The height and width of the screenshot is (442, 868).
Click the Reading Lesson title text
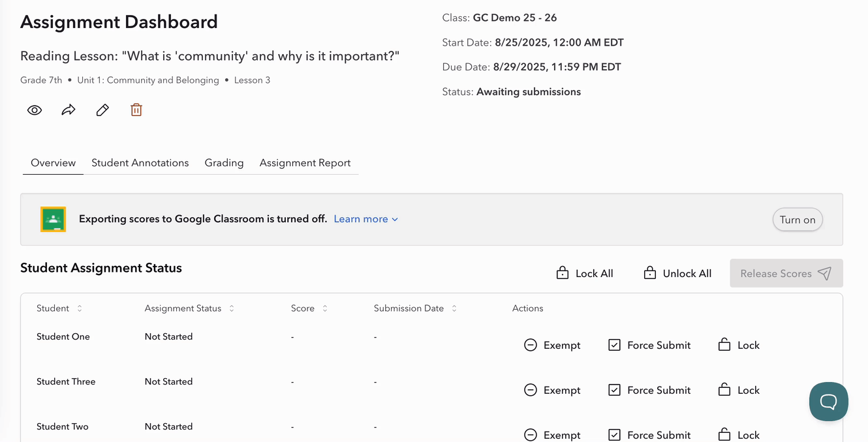click(209, 56)
